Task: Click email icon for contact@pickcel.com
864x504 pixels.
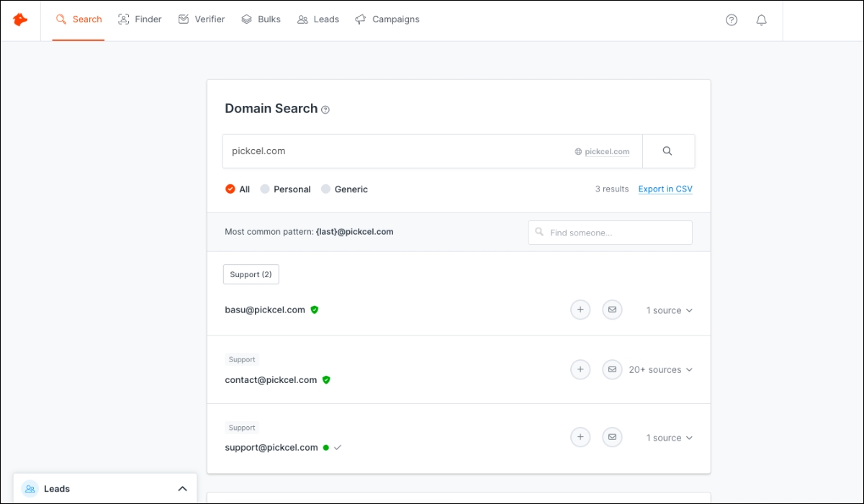Action: coord(612,369)
